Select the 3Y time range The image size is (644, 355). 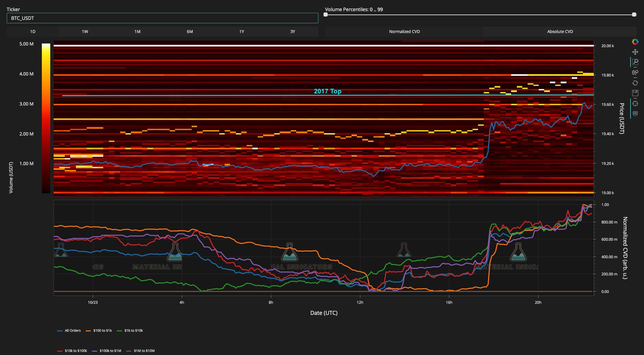292,32
